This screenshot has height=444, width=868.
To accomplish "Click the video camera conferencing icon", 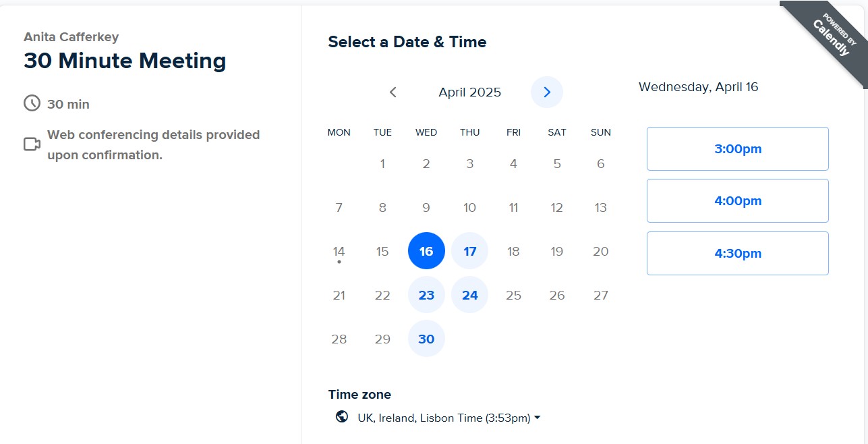I will [x=32, y=144].
